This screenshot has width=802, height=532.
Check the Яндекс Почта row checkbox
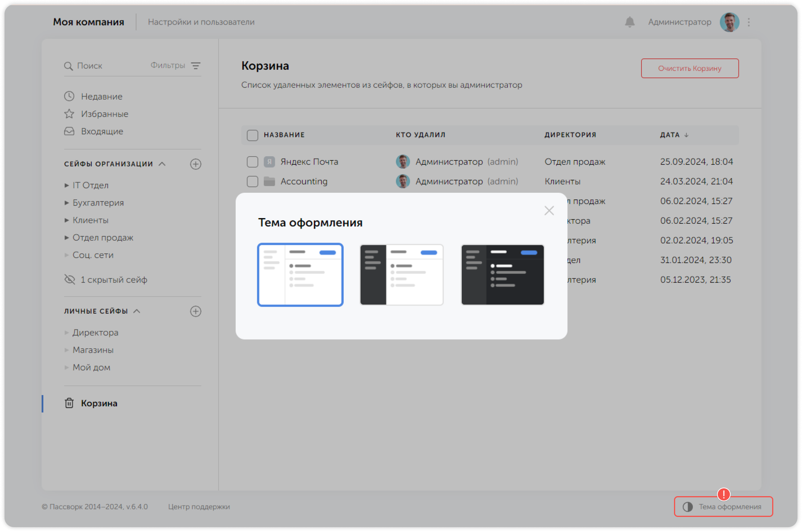(252, 162)
